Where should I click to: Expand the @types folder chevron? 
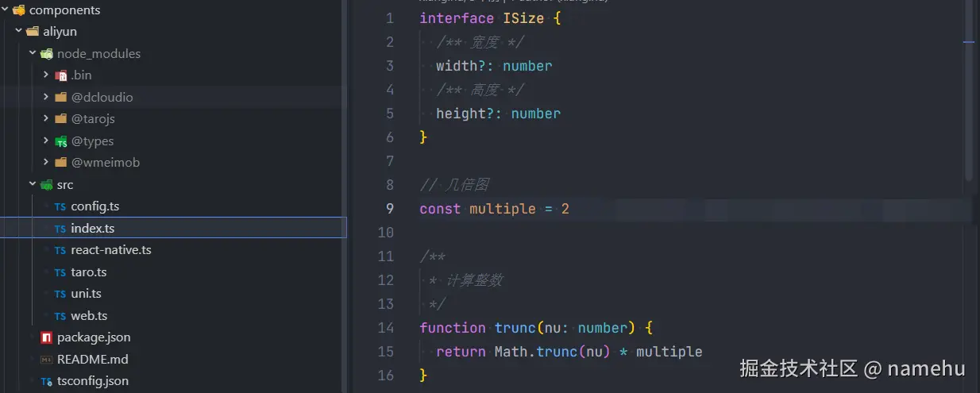coord(46,141)
